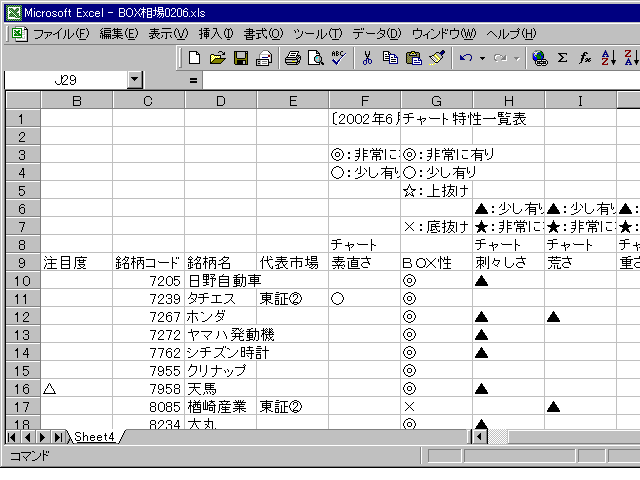Open the ヘルプ(H) menu
The width and height of the screenshot is (640, 480).
point(511,34)
